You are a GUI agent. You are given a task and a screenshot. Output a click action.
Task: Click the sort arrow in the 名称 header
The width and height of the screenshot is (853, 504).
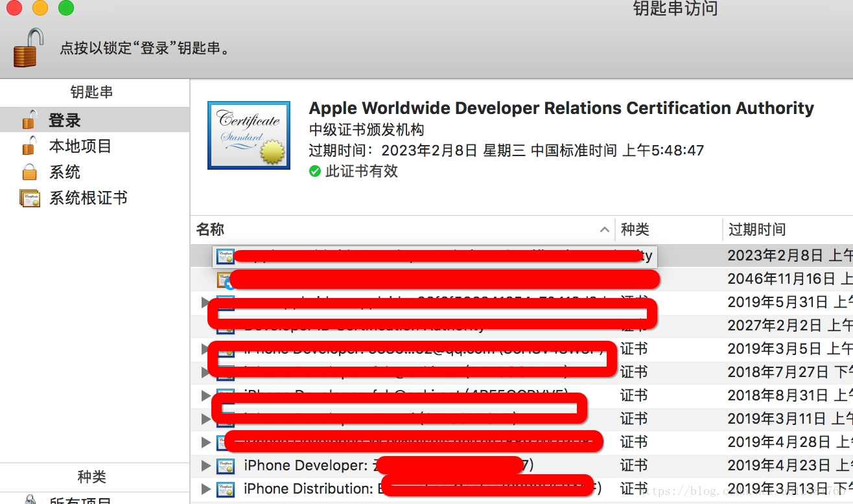(604, 229)
